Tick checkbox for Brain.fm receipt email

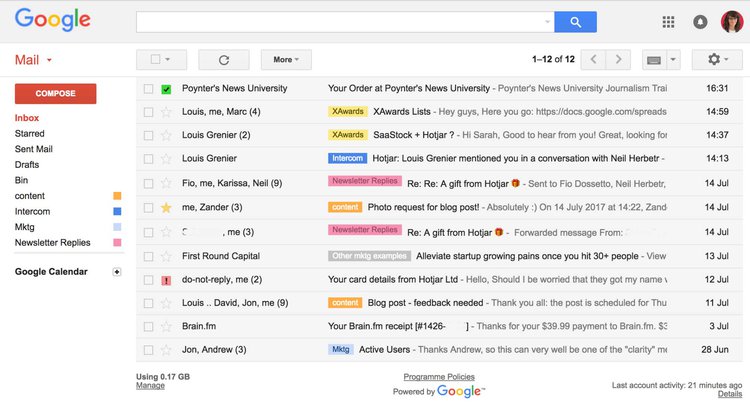[148, 327]
